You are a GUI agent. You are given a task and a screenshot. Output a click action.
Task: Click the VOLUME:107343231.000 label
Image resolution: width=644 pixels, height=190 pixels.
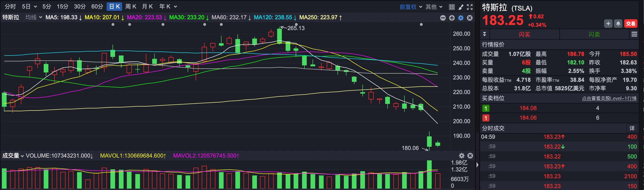tap(59, 156)
